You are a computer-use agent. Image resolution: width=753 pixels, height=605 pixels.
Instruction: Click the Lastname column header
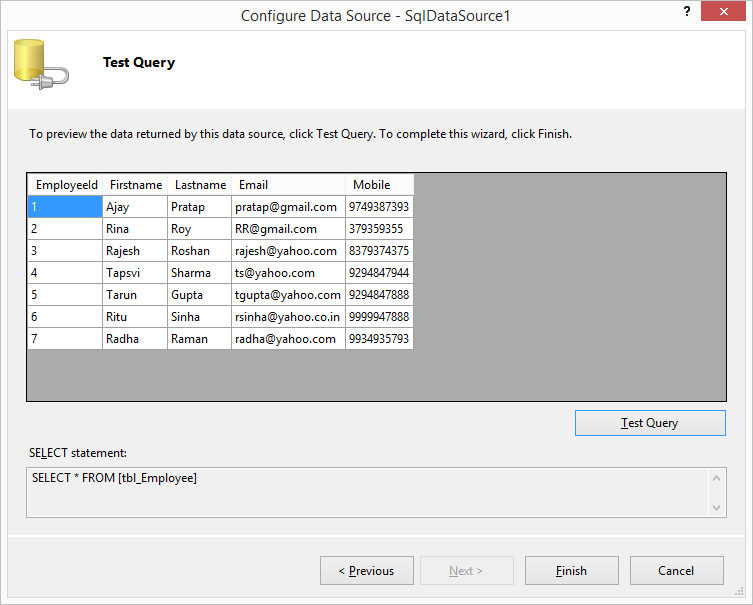199,185
